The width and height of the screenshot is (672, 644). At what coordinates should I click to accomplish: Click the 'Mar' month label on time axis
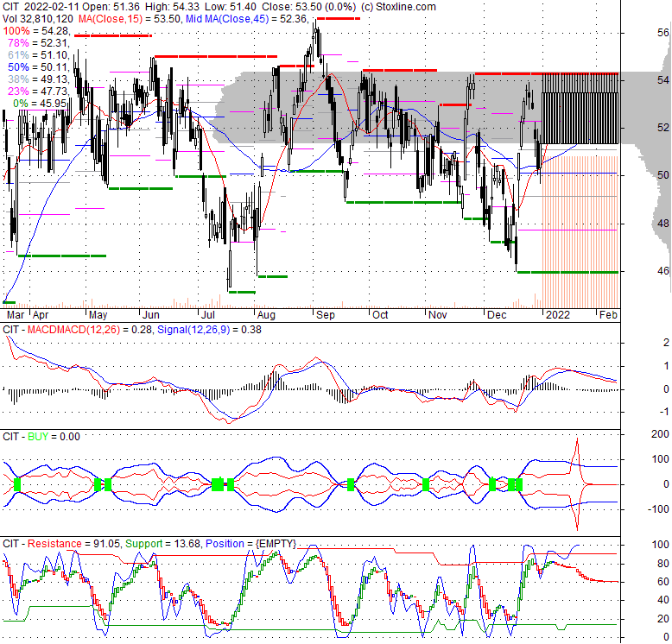(x=16, y=315)
